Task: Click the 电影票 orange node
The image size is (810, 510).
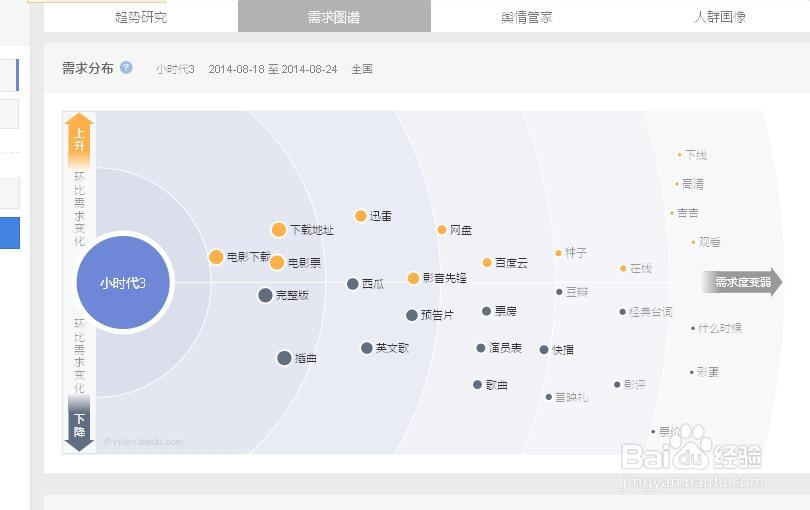Action: pyautogui.click(x=277, y=262)
